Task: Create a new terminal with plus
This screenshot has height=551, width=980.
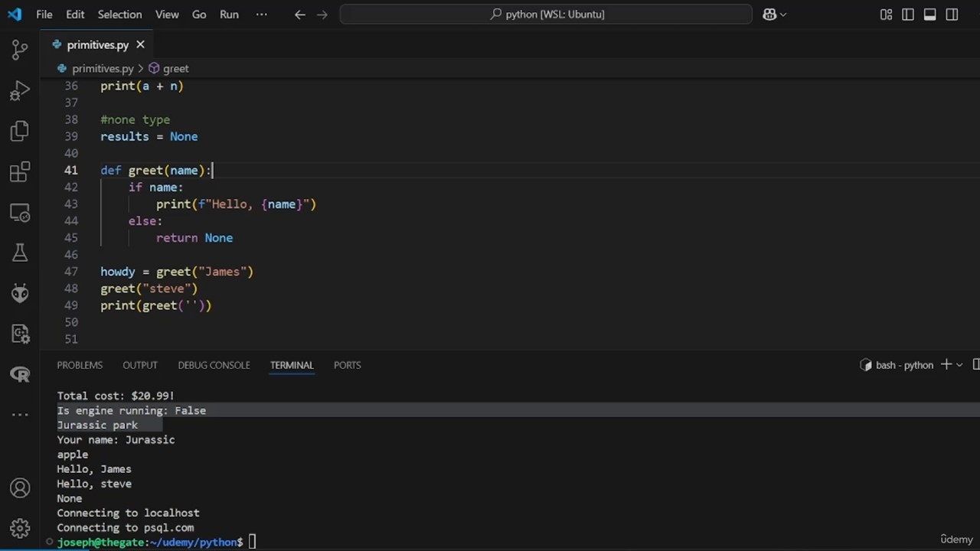Action: pyautogui.click(x=946, y=365)
